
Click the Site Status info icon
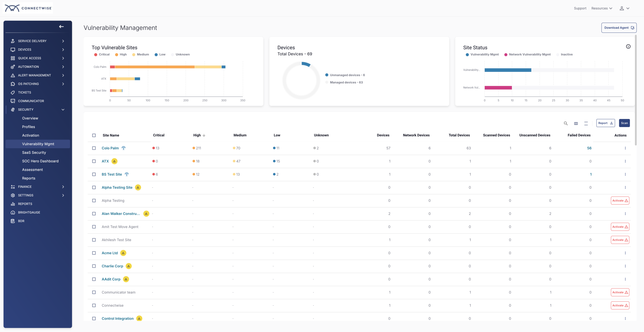coord(628,47)
